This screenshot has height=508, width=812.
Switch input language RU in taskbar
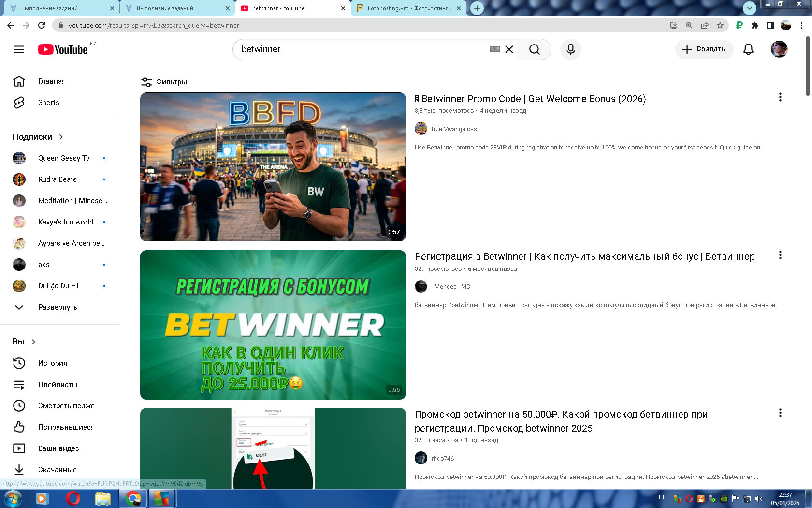click(662, 497)
